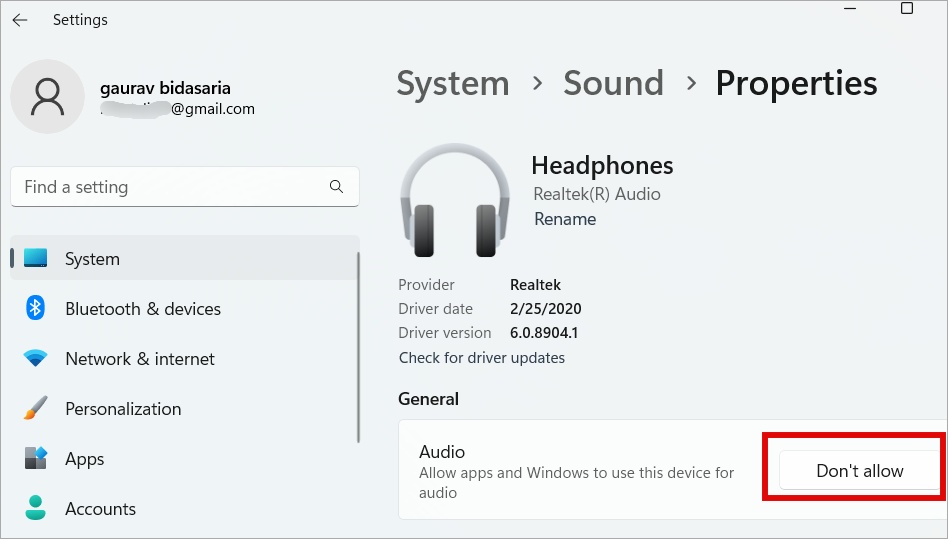Open Bluetooth & devices settings
The height and width of the screenshot is (539, 948).
pos(143,309)
